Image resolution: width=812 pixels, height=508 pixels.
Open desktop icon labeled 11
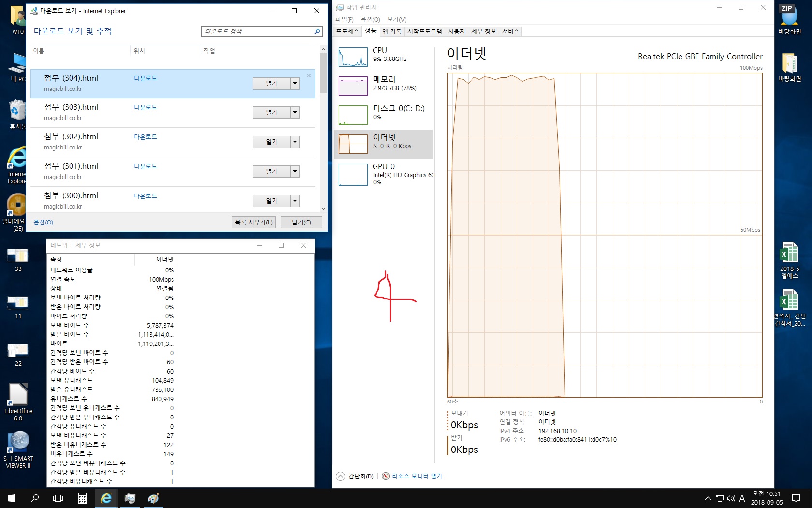pos(18,308)
